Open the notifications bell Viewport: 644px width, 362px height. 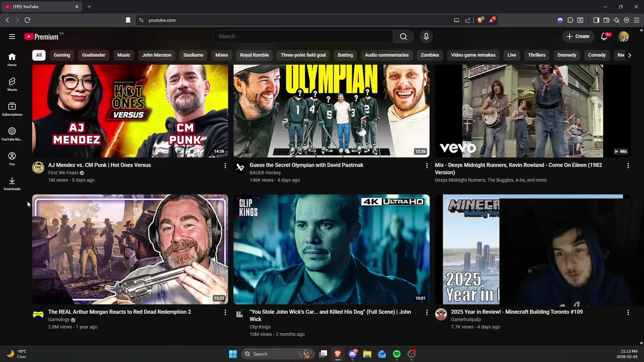[x=605, y=36]
